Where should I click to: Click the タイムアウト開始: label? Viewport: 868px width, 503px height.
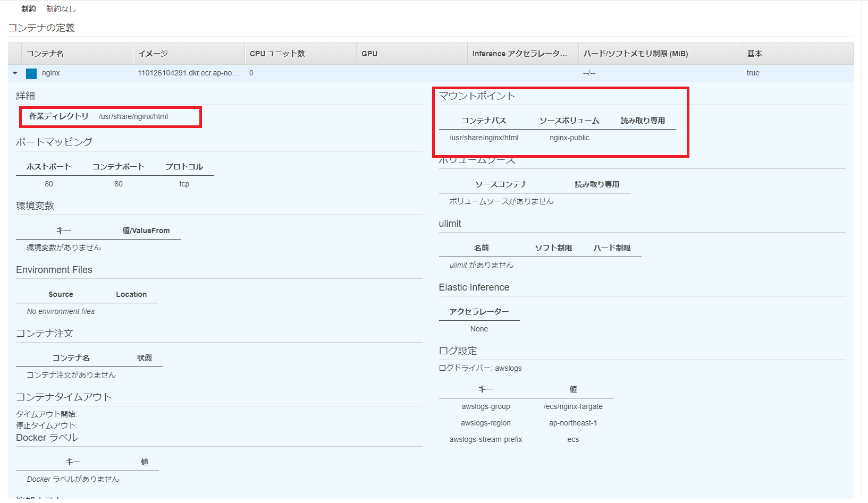pos(47,414)
